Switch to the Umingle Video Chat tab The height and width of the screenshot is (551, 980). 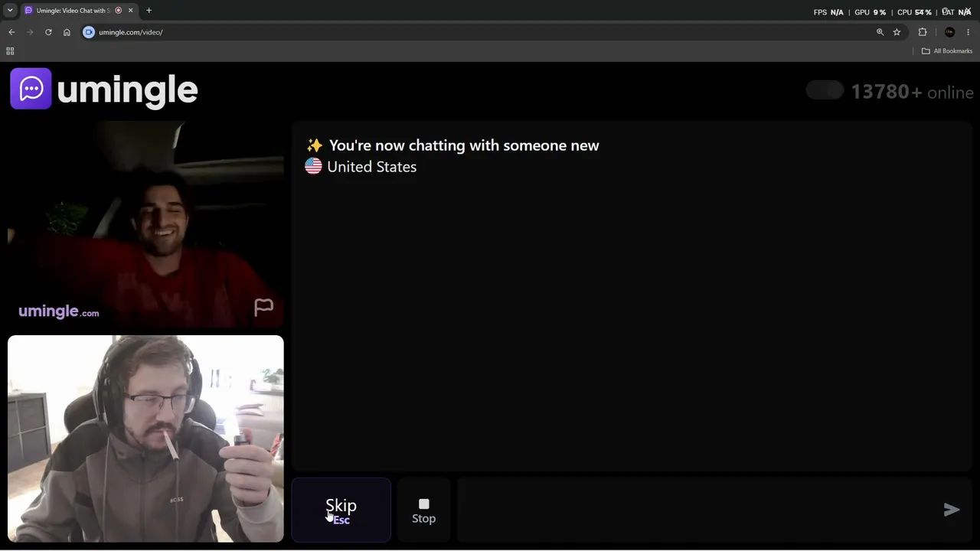[79, 11]
